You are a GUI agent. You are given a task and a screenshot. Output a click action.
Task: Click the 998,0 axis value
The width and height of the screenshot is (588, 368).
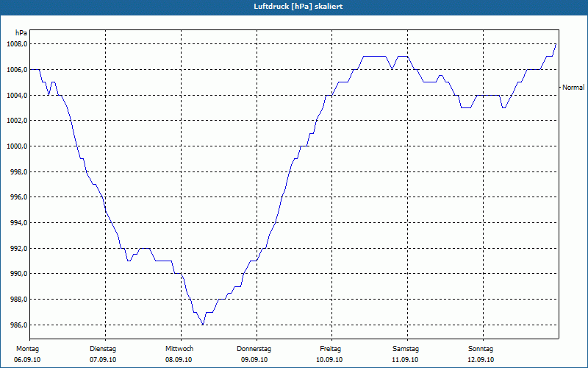[x=18, y=172]
